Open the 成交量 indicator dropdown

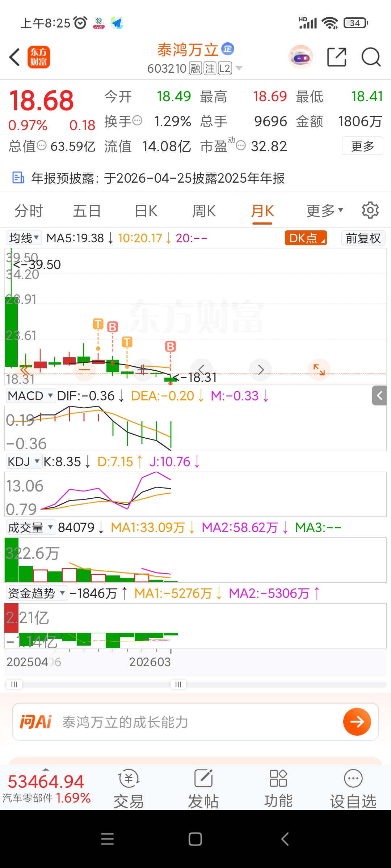click(x=31, y=527)
